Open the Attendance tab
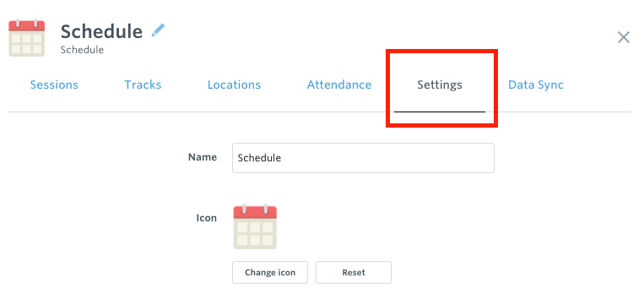This screenshot has width=644, height=305. (x=339, y=84)
